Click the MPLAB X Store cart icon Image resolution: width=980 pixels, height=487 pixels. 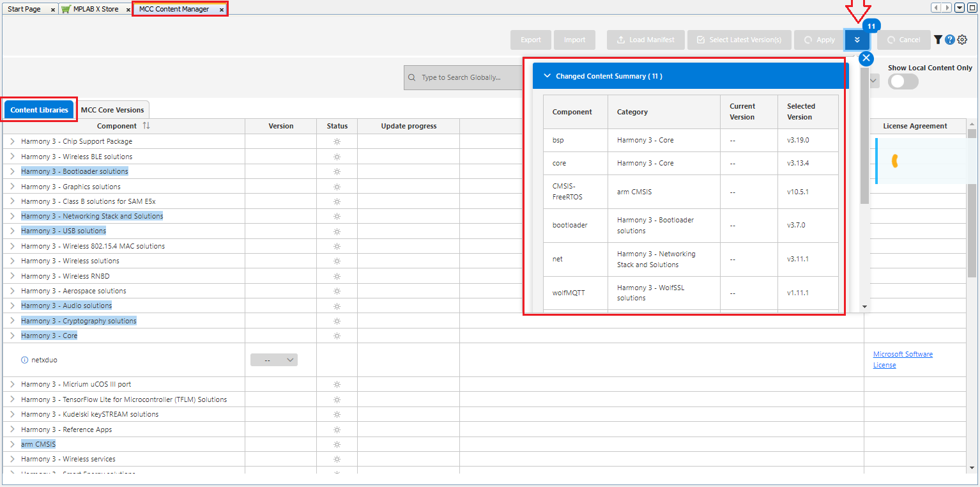66,9
